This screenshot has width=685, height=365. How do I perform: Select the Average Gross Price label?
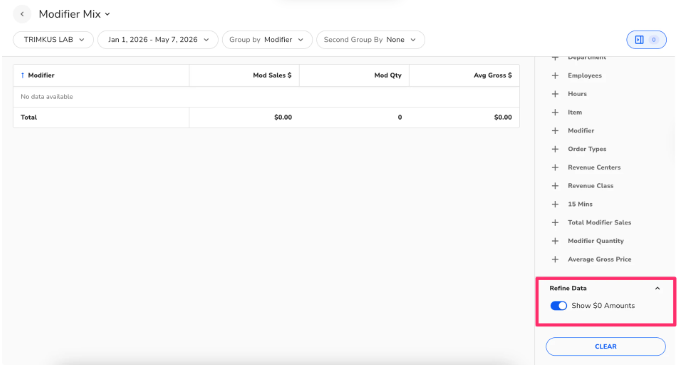click(x=599, y=259)
